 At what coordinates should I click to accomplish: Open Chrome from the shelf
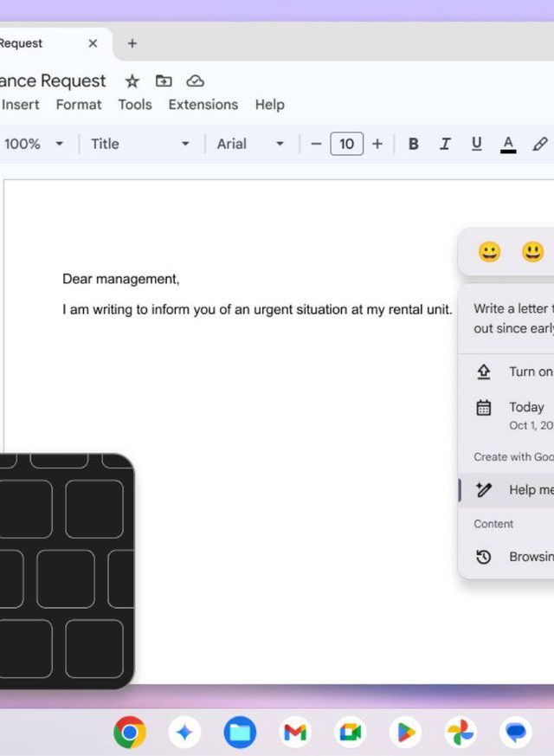[x=130, y=733]
